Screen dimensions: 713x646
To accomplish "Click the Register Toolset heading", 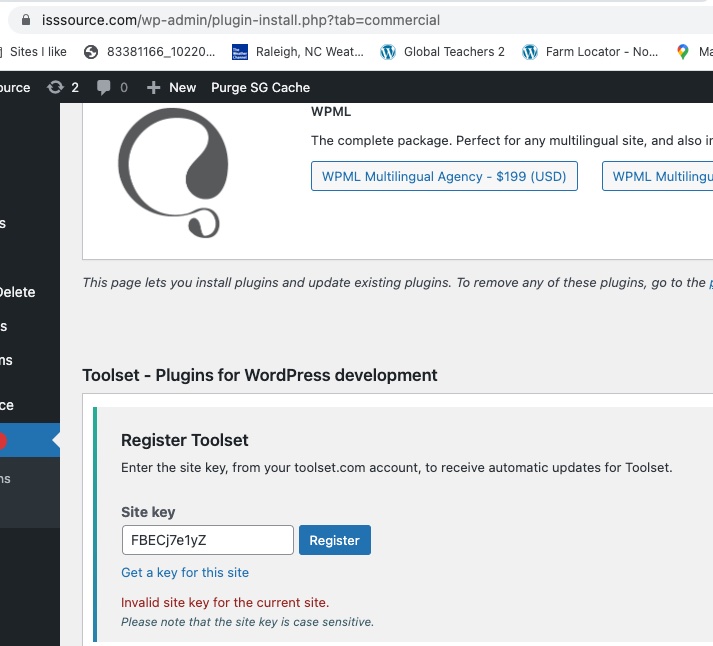I will click(x=185, y=440).
